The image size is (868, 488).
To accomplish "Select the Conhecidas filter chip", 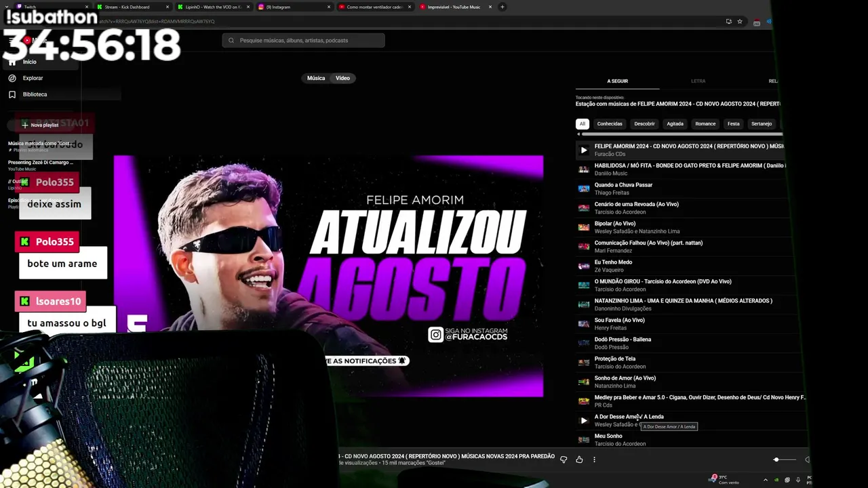I will click(610, 124).
